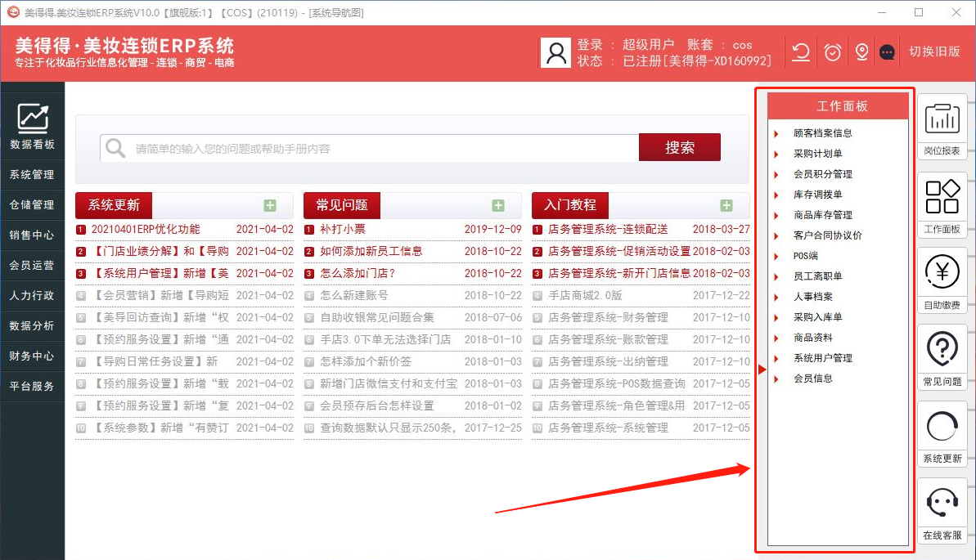Click arrow next to 客户合同协议价

(776, 236)
